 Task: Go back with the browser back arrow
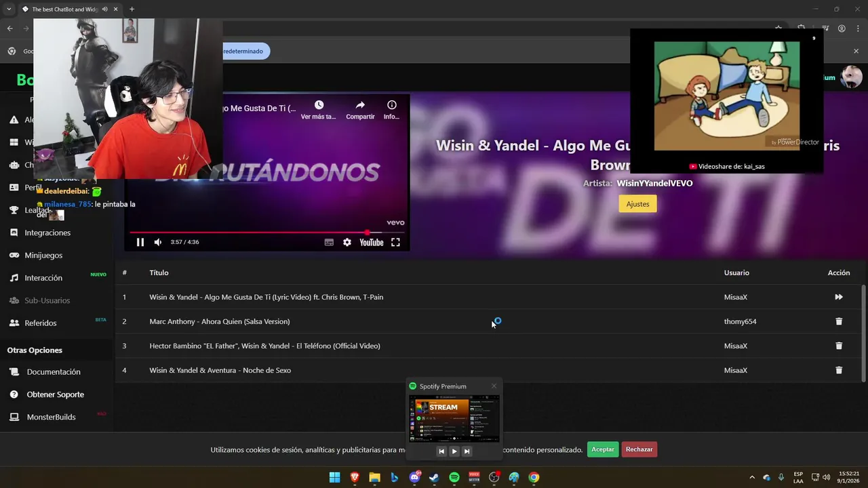pos(9,28)
